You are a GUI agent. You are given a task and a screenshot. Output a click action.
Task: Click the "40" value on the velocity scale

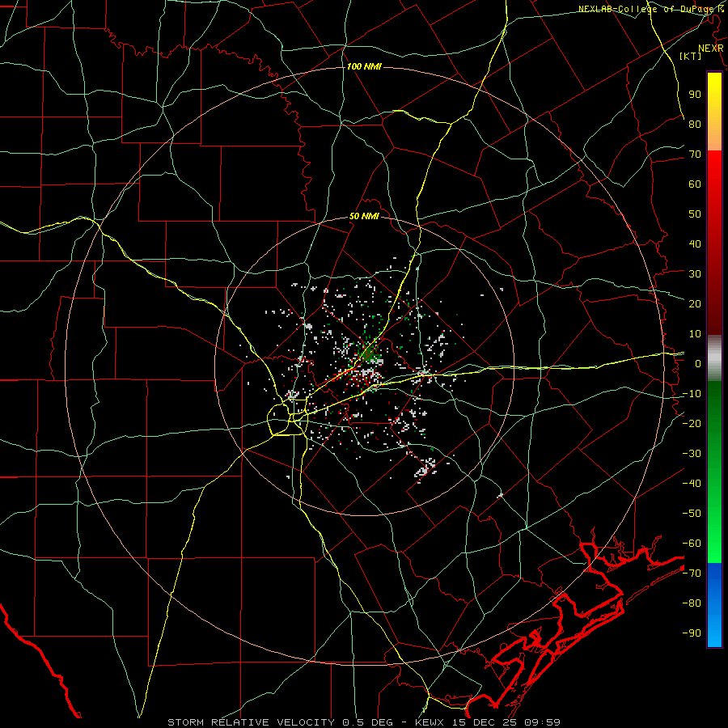pos(695,243)
